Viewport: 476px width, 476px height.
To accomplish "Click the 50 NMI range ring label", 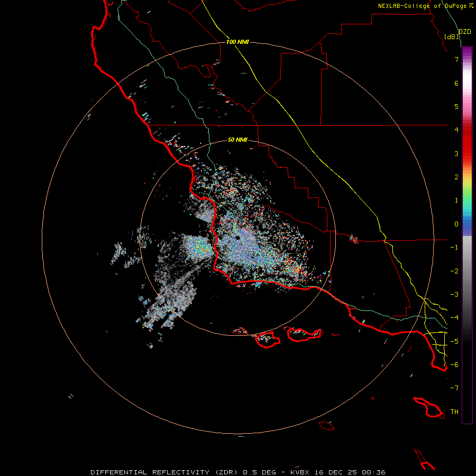I will pos(237,140).
